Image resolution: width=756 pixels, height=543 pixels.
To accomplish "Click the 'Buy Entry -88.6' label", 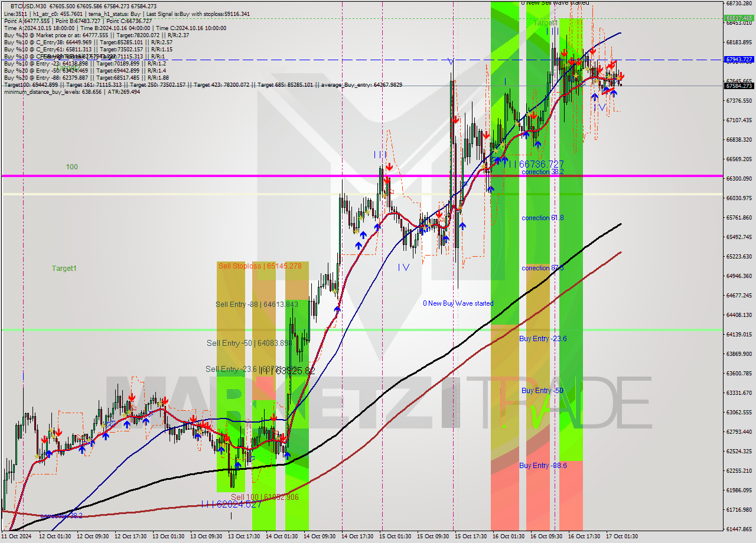I will (543, 466).
